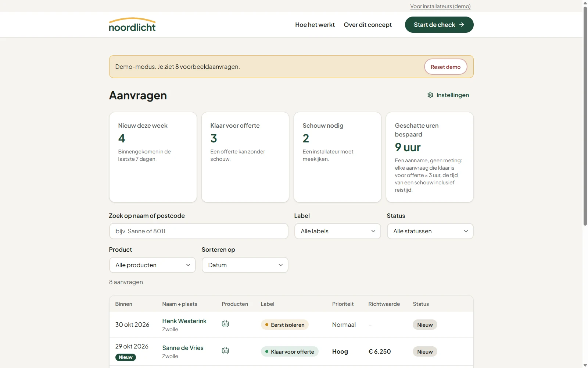
Task: Click 'Geschatte uren bespaard' stat card
Action: (430, 157)
